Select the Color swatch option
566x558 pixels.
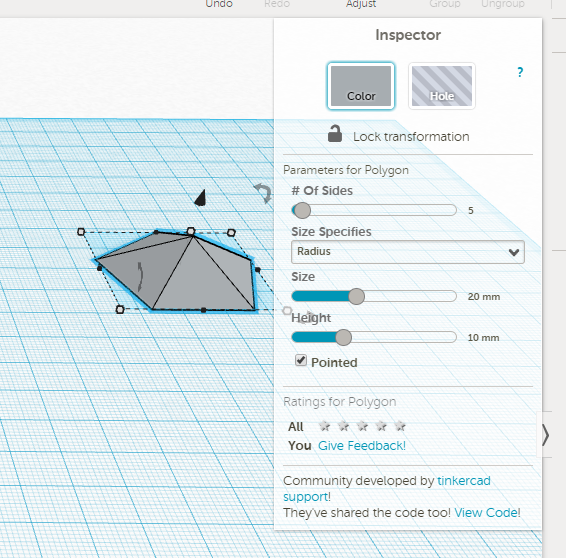(x=361, y=86)
